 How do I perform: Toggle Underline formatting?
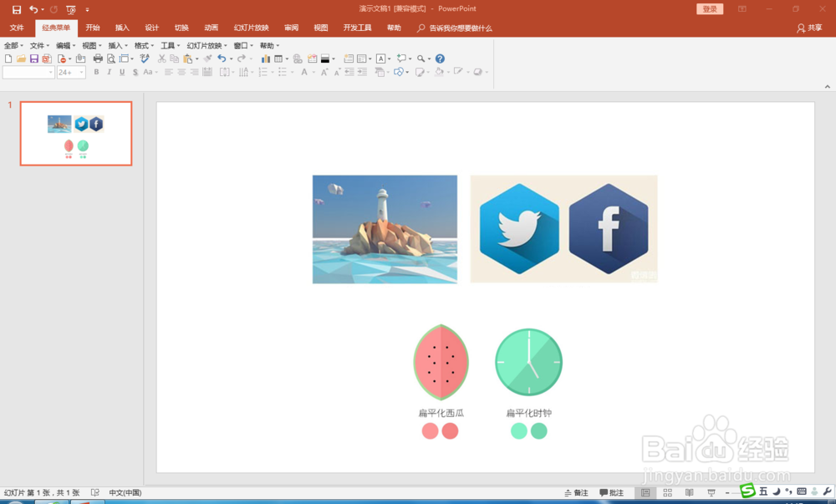122,72
